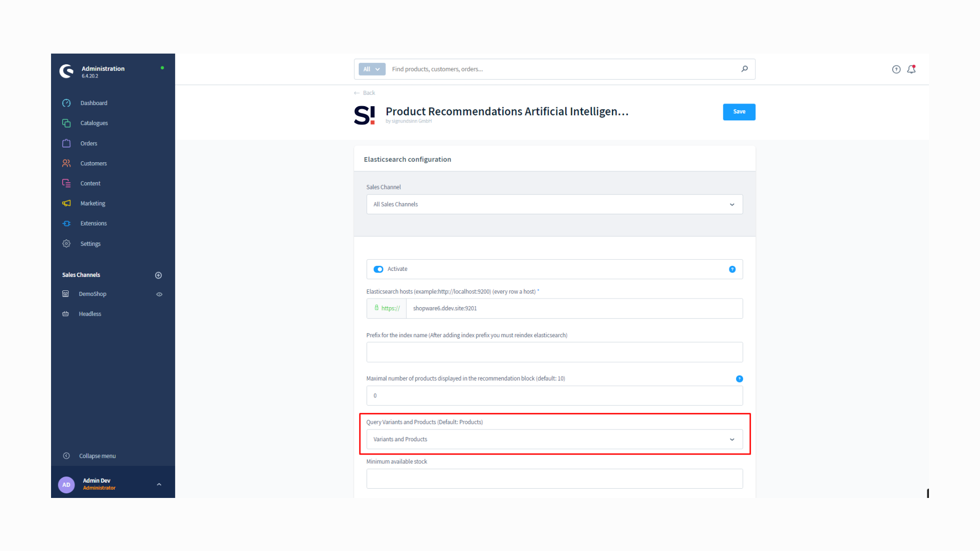Toggle DemoShop storefront visibility eye
Screen dimensions: 980x551
(x=159, y=294)
